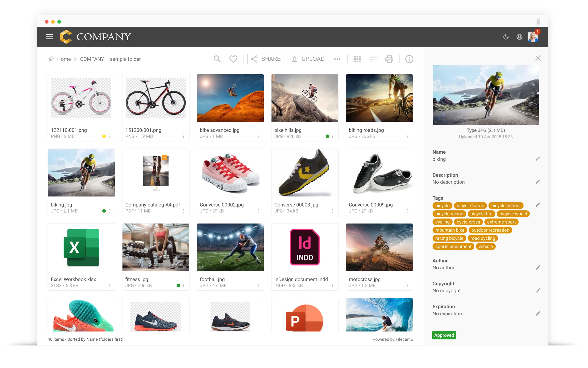The height and width of the screenshot is (368, 588).
Task: Switch the grid view layout
Action: coord(357,59)
